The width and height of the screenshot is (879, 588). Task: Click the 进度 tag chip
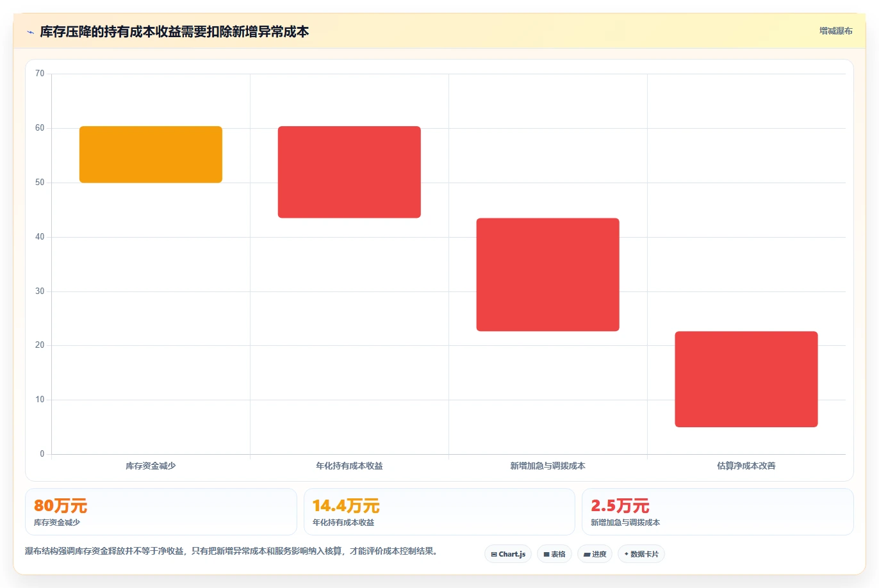tap(595, 554)
